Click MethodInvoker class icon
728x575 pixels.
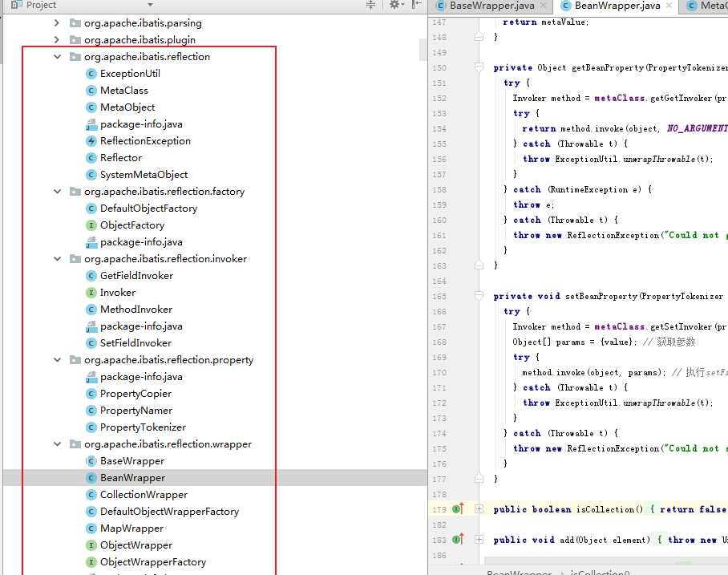coord(91,310)
